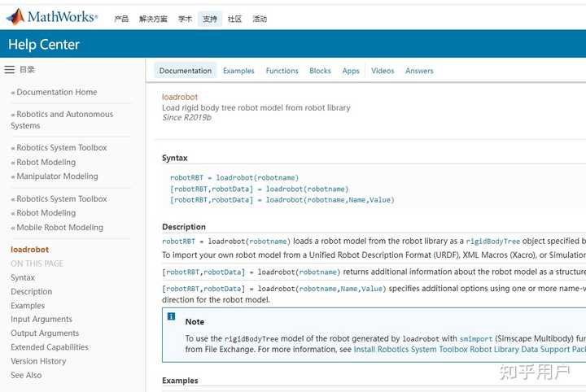Open the 活动 menu
Image resolution: width=586 pixels, height=392 pixels.
(x=260, y=19)
